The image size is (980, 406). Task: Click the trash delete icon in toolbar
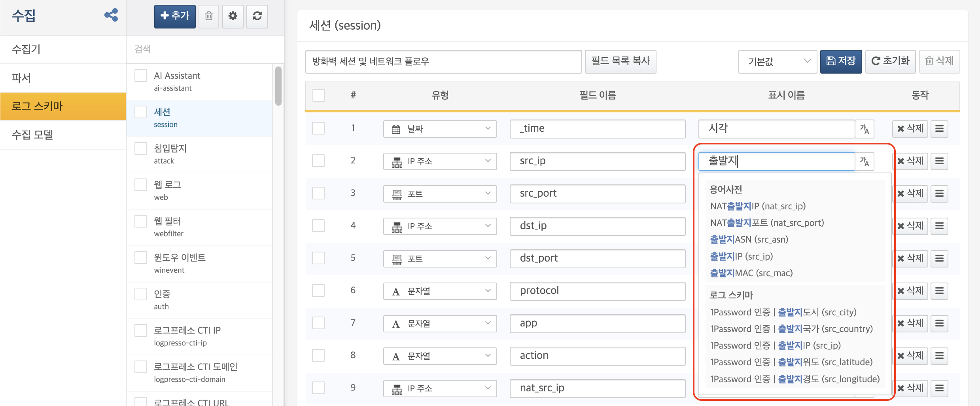209,16
